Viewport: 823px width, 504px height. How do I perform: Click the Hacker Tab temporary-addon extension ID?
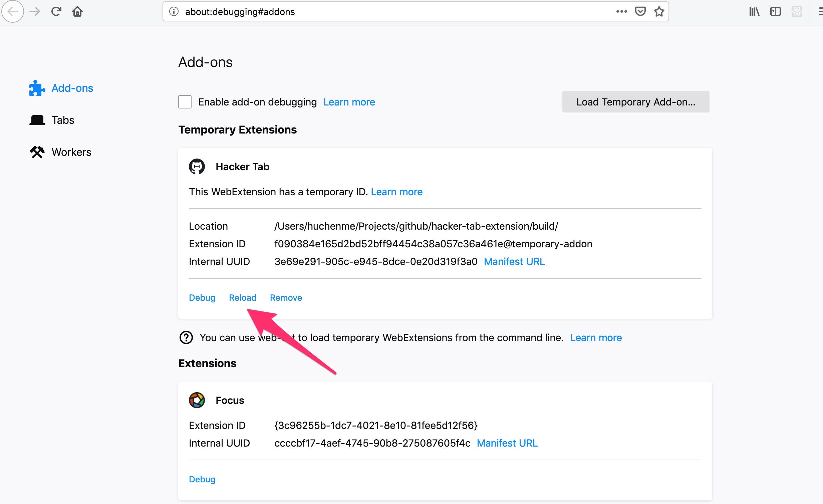tap(433, 244)
